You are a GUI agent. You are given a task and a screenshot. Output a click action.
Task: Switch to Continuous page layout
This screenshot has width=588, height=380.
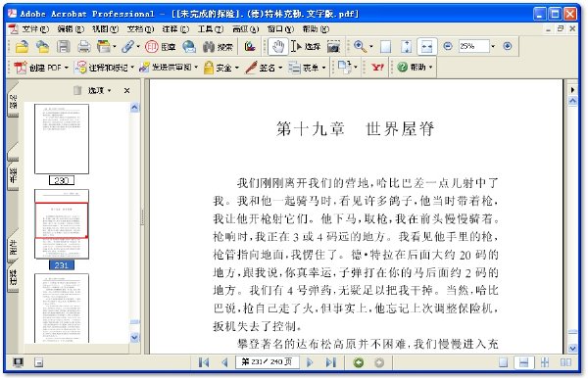pos(524,362)
